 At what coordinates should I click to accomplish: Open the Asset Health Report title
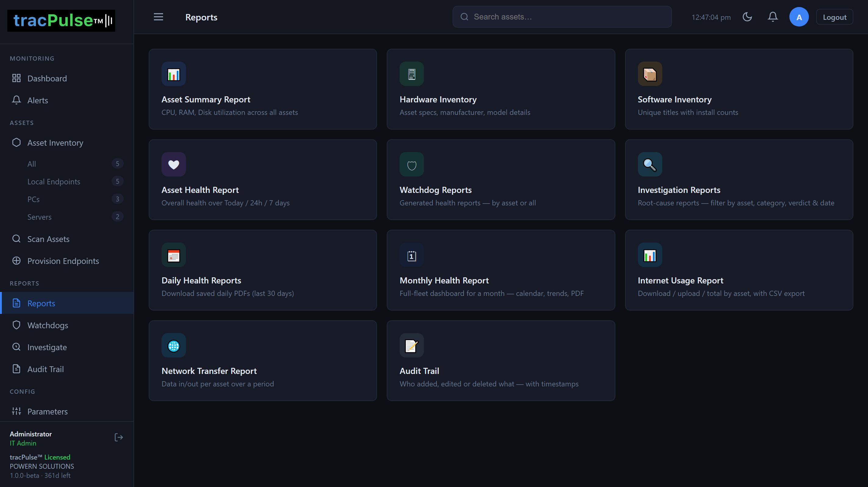tap(200, 190)
